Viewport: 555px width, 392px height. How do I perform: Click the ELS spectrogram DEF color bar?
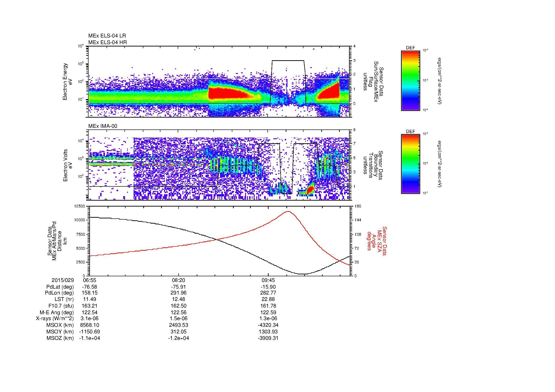click(x=410, y=80)
